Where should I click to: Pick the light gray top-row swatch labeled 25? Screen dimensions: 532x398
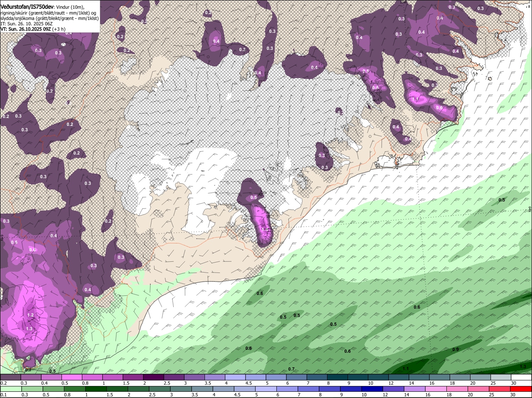[x=501, y=378]
